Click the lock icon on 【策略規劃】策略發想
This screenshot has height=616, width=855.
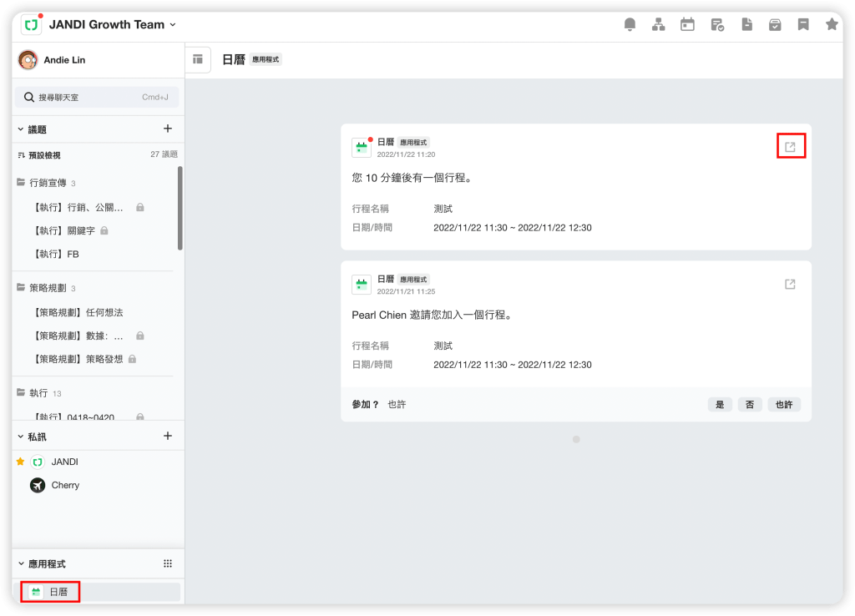[132, 359]
